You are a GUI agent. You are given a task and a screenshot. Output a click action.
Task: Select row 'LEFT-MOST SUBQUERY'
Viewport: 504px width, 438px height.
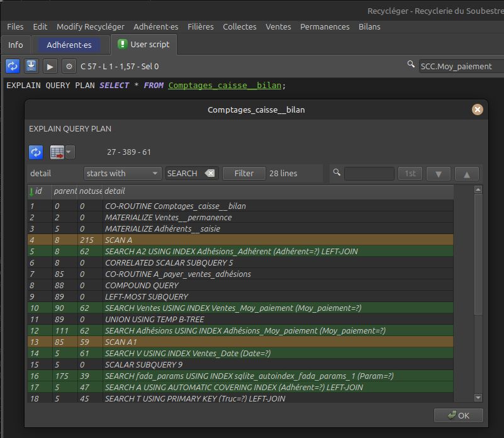coord(240,296)
